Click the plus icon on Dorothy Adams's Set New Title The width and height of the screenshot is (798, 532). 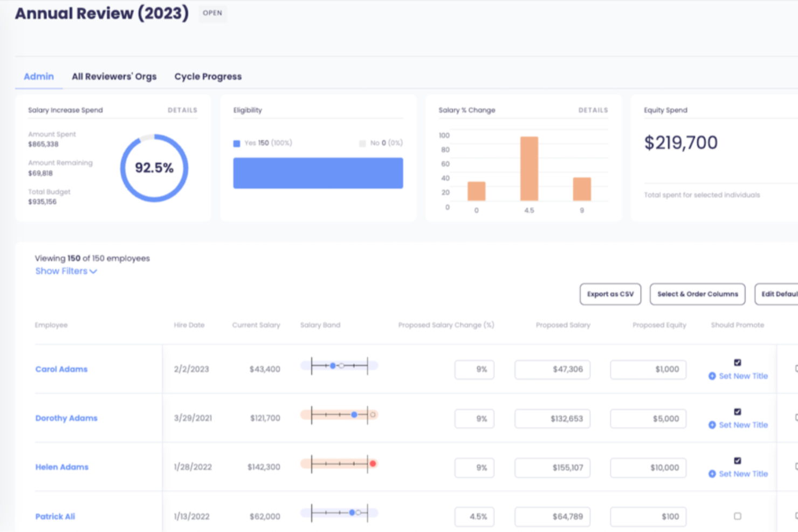pos(712,425)
